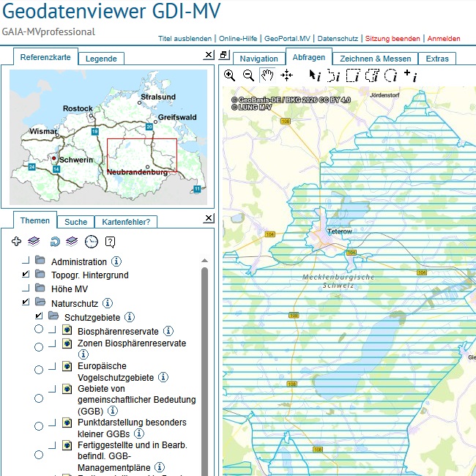The width and height of the screenshot is (476, 476).
Task: Expand the Höhe MV folder
Action: [x=40, y=288]
